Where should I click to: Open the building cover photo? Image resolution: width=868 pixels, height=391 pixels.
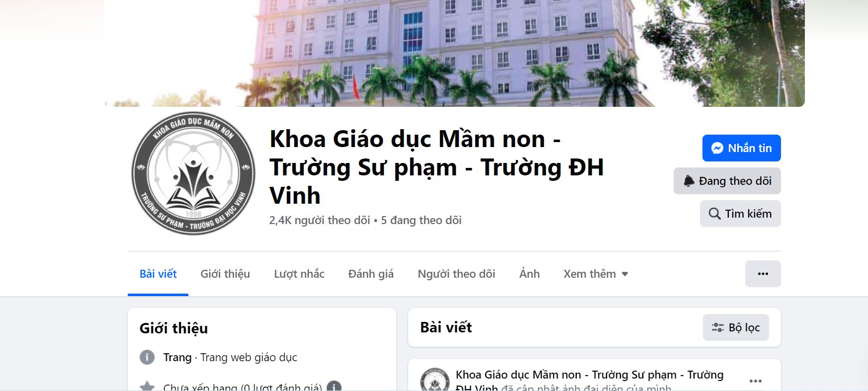[454, 53]
